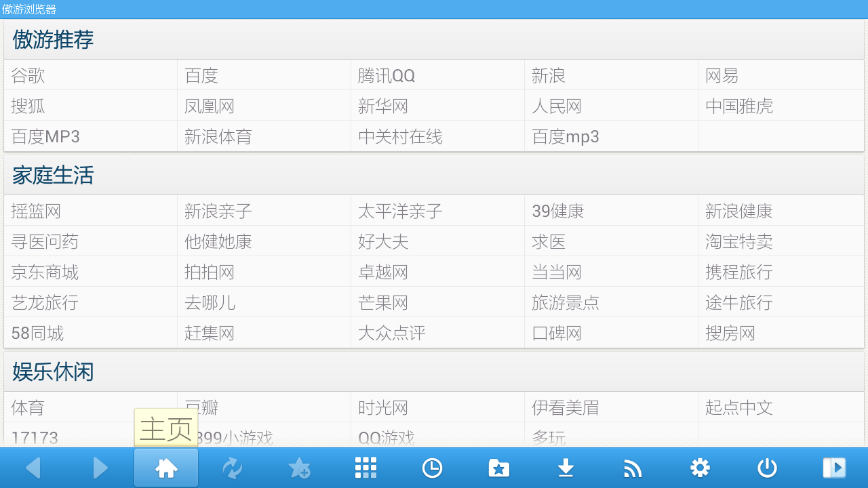This screenshot has height=488, width=868.
Task: Go to 好大夫
Action: coord(383,241)
